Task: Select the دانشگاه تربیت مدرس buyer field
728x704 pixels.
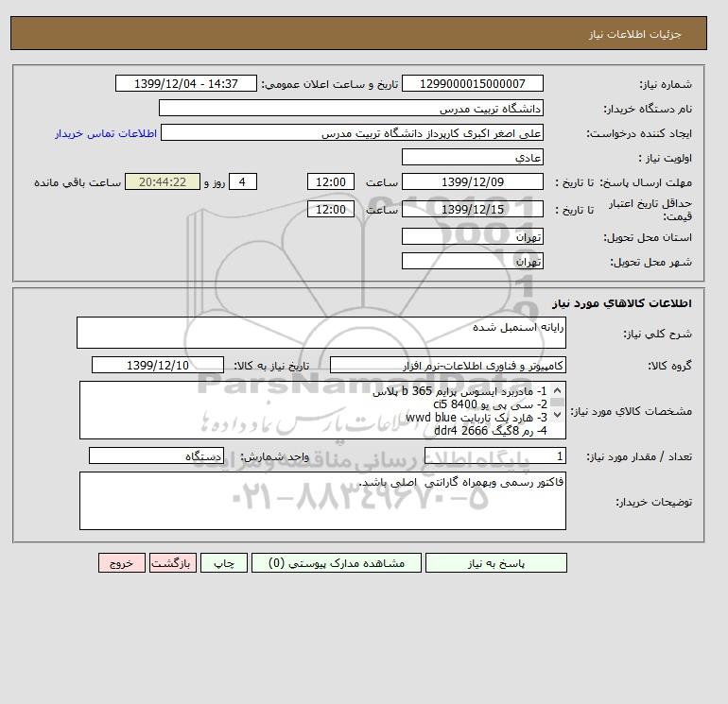Action: point(351,108)
